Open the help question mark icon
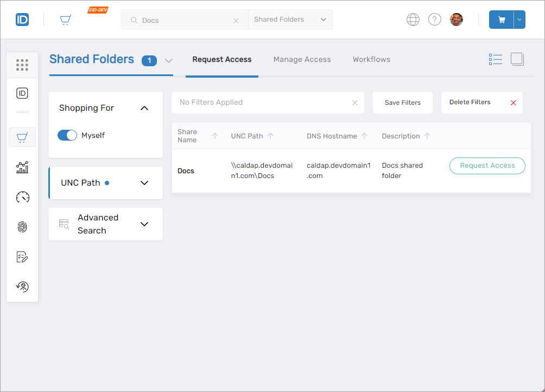545x392 pixels. 435,20
